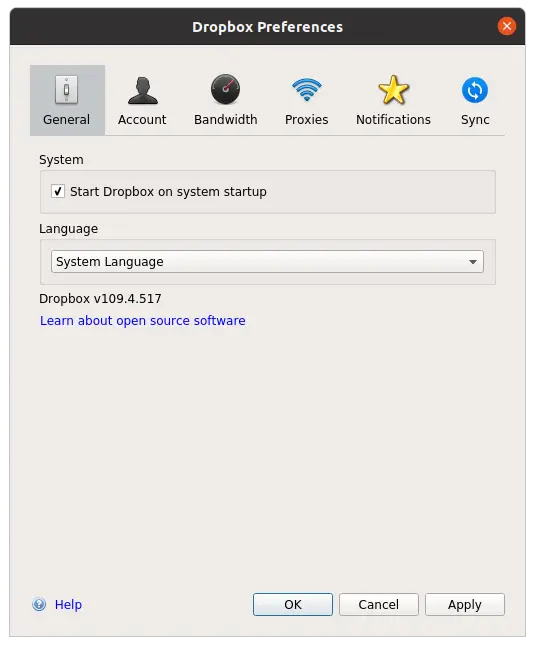Switch to the Bandwidth tab label
The height and width of the screenshot is (646, 535).
coord(226,119)
